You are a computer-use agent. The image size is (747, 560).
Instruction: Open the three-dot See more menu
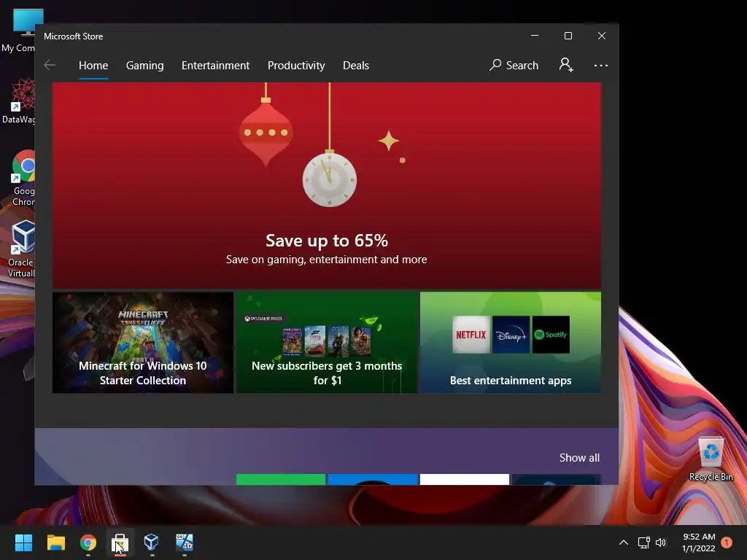(x=601, y=65)
